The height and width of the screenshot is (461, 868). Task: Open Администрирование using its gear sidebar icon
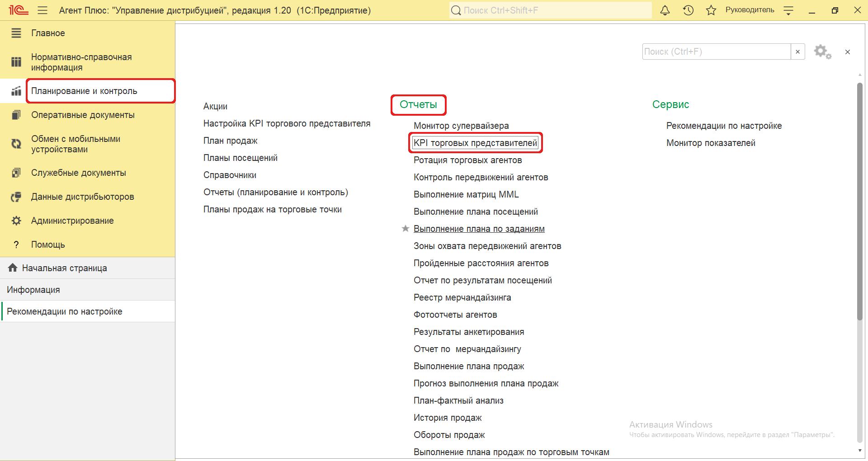tap(16, 221)
